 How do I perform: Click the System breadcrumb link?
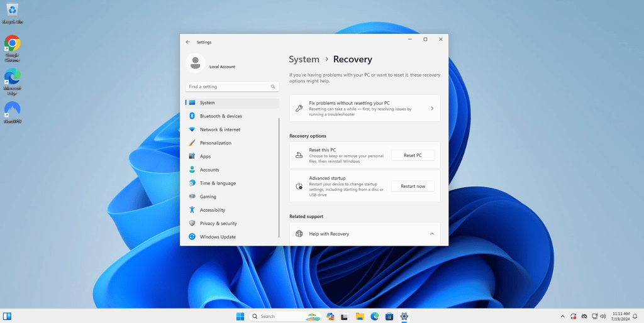(304, 60)
